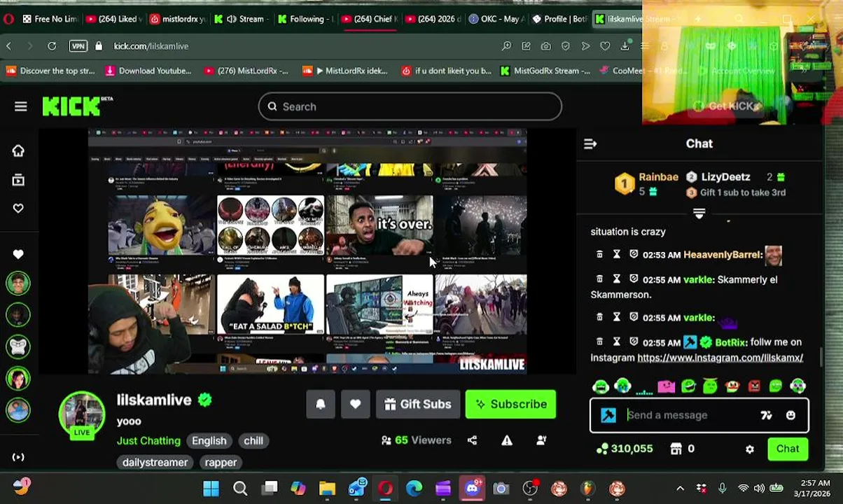The width and height of the screenshot is (843, 504).
Task: Click the filled heart icon in sidebar
Action: 18,254
